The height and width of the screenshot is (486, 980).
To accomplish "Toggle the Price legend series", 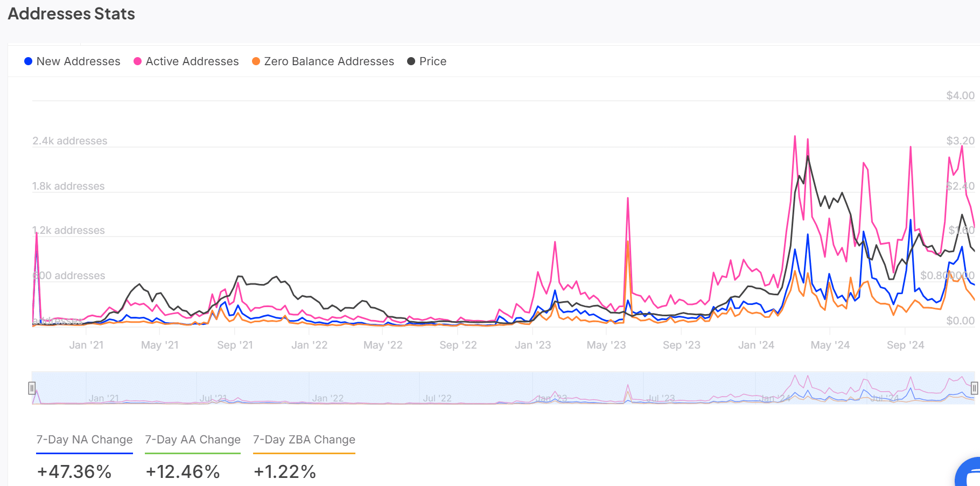I will point(427,61).
